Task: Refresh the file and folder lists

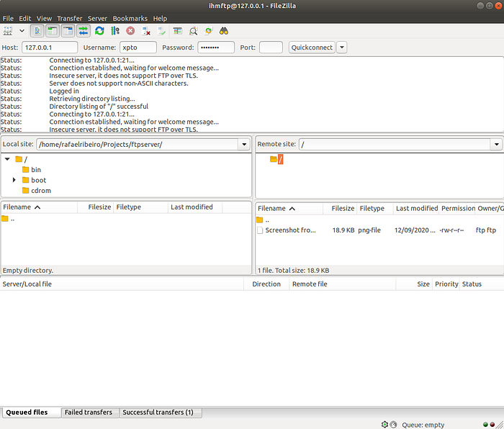Action: (99, 31)
